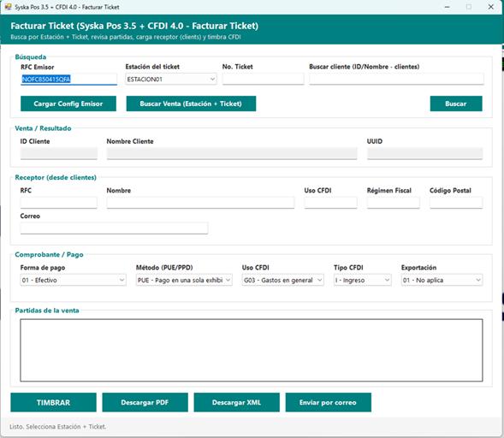Click the Receptor Uso CFDI input field
Screen dimensions: 504x438
331,203
